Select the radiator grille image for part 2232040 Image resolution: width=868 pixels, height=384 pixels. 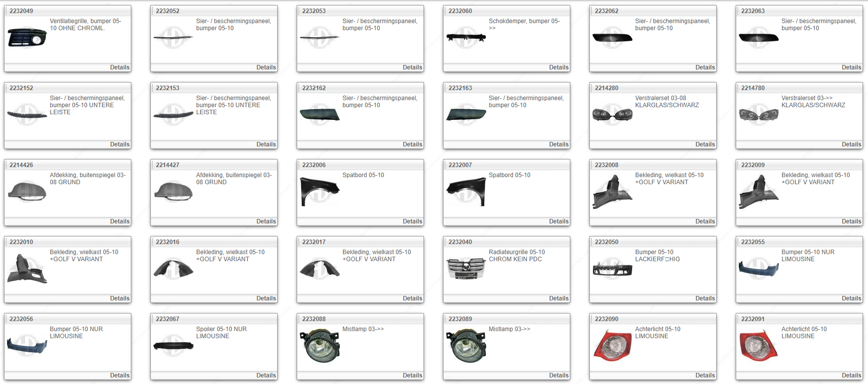466,268
